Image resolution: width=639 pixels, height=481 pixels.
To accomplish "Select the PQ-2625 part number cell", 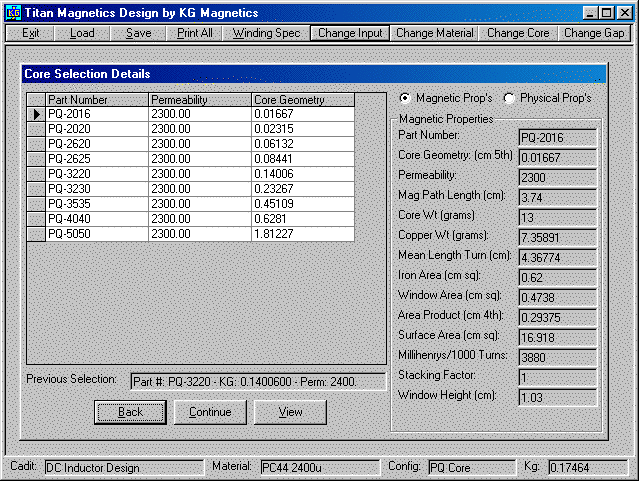I will coord(97,159).
